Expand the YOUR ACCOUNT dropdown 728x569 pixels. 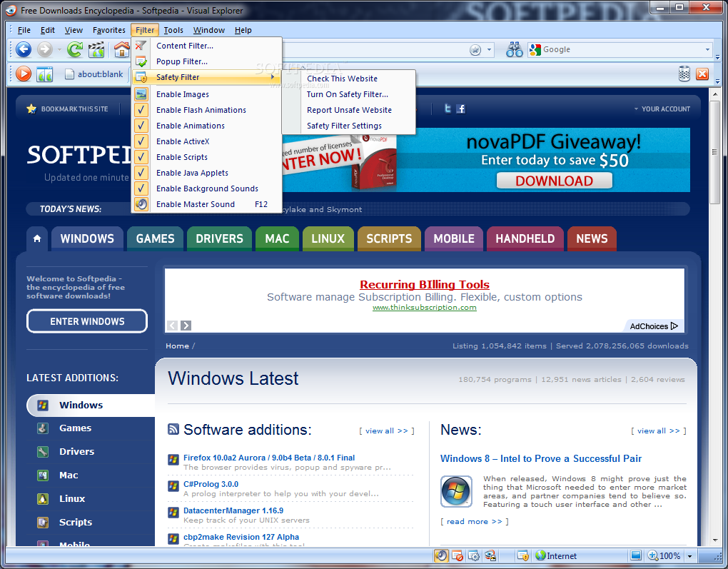[662, 109]
